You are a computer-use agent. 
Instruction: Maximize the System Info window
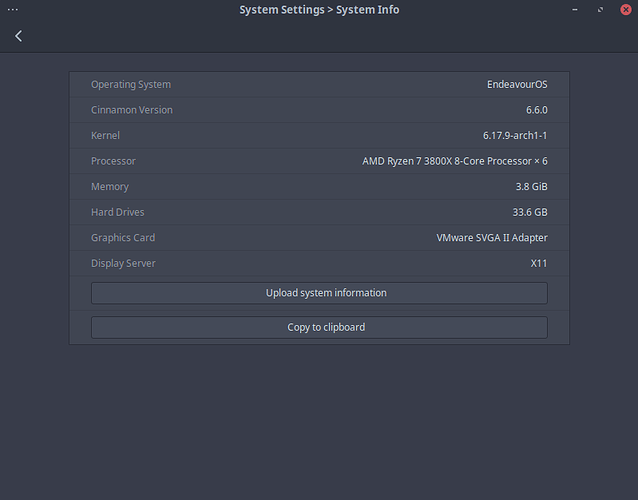tap(600, 9)
